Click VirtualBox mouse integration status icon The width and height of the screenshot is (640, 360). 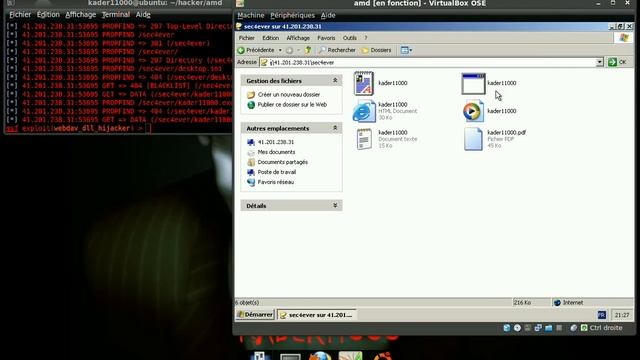point(573,328)
